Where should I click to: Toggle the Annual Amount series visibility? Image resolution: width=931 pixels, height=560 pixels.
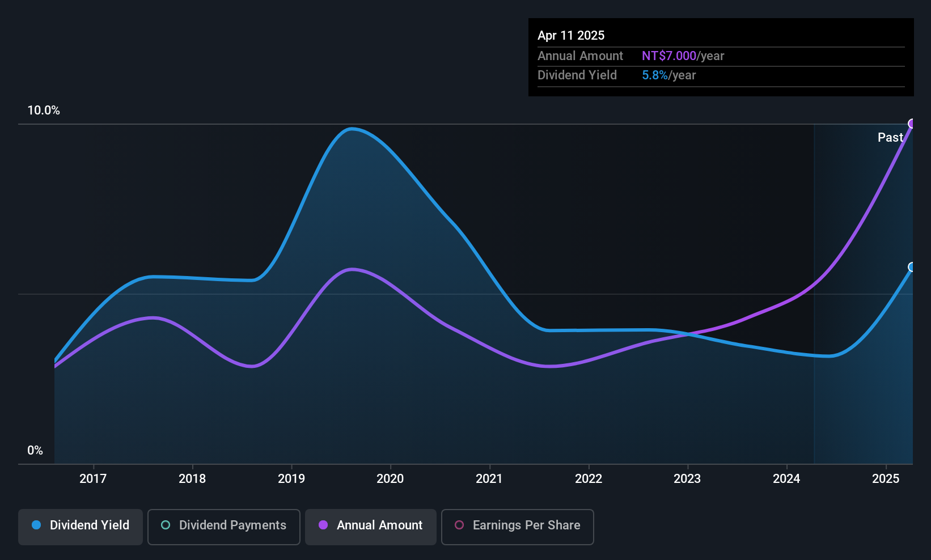(370, 526)
